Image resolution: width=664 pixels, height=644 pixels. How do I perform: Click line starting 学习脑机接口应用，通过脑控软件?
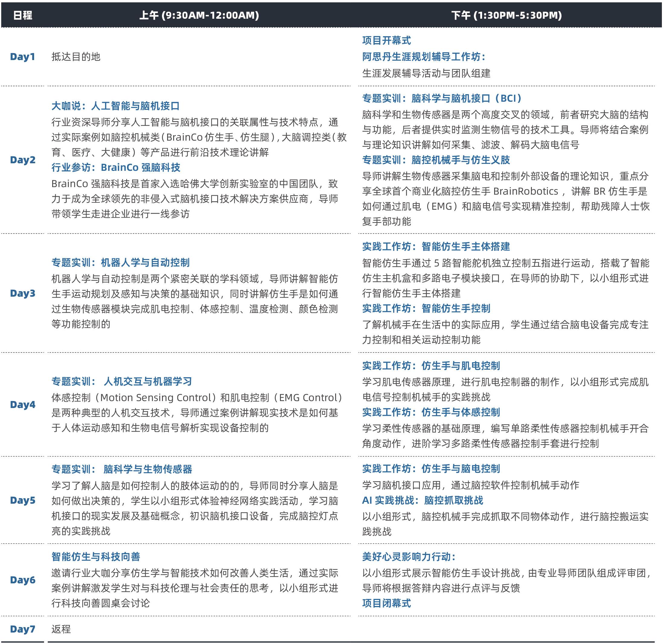pyautogui.click(x=471, y=485)
